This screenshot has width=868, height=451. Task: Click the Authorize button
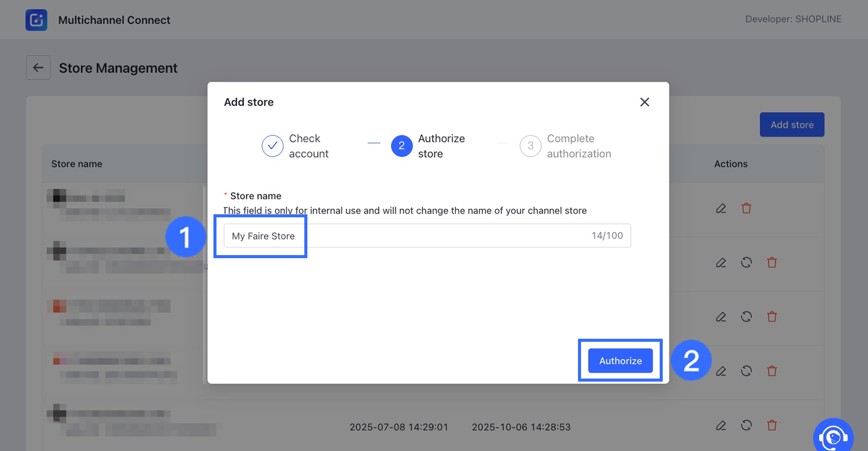[620, 361]
